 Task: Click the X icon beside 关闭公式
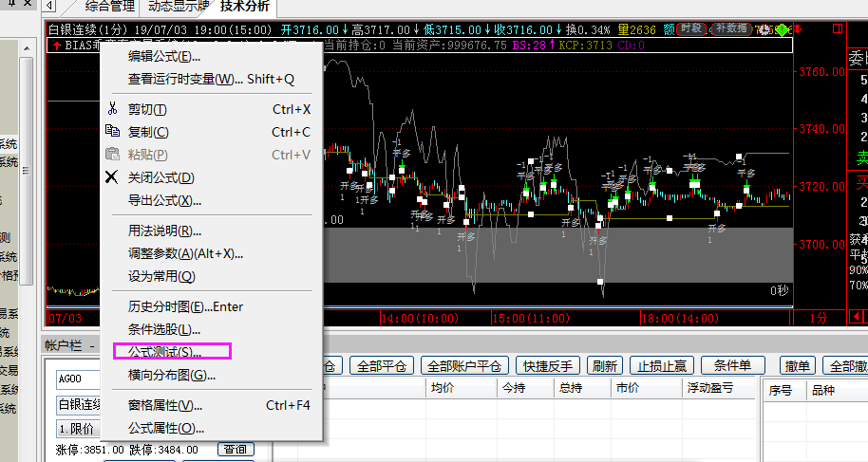(111, 177)
